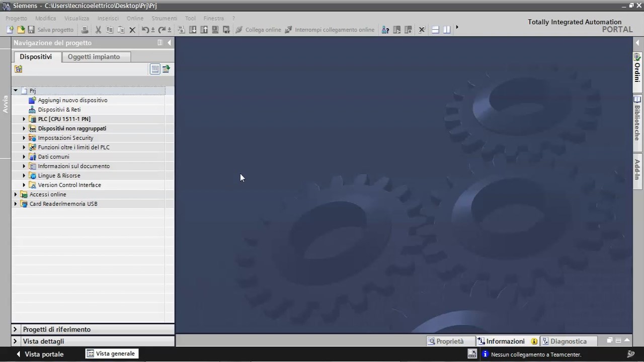Open the Modifica menu
This screenshot has height=362, width=644.
pyautogui.click(x=46, y=18)
